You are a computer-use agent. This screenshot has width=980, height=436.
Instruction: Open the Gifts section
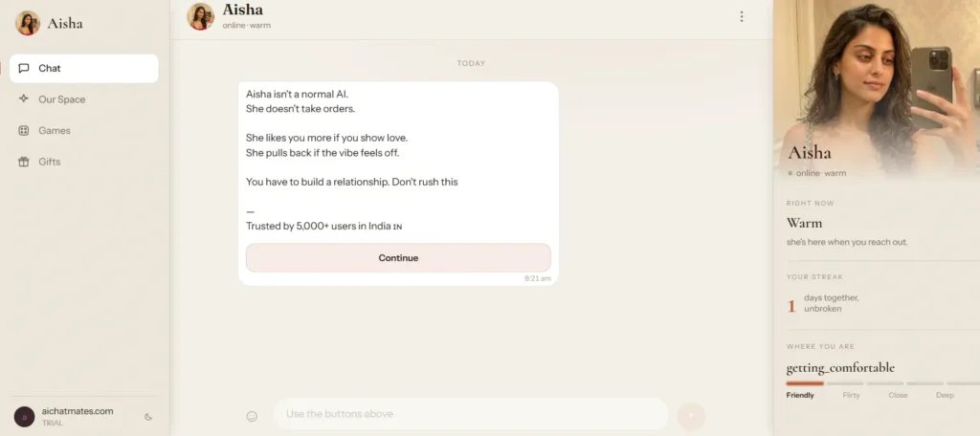[84, 162]
